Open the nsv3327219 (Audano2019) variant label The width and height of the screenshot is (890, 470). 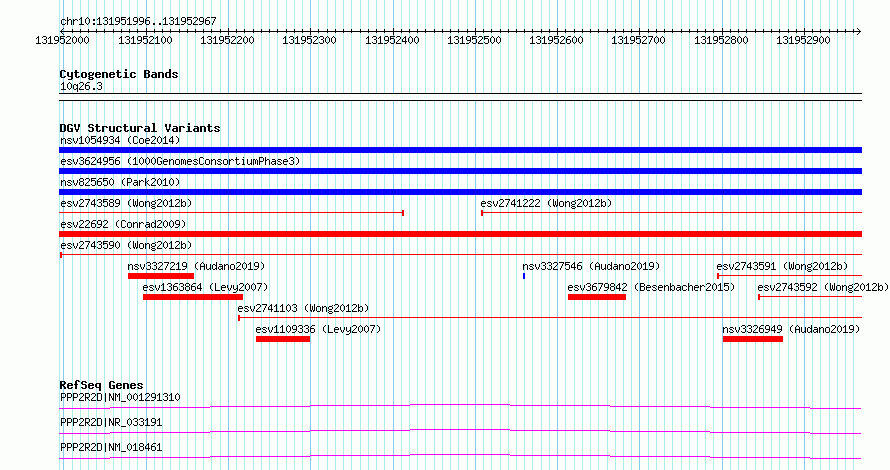[196, 266]
